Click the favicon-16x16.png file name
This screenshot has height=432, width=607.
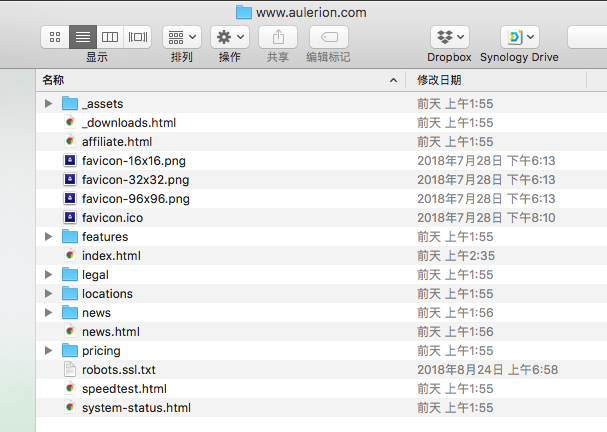[134, 161]
